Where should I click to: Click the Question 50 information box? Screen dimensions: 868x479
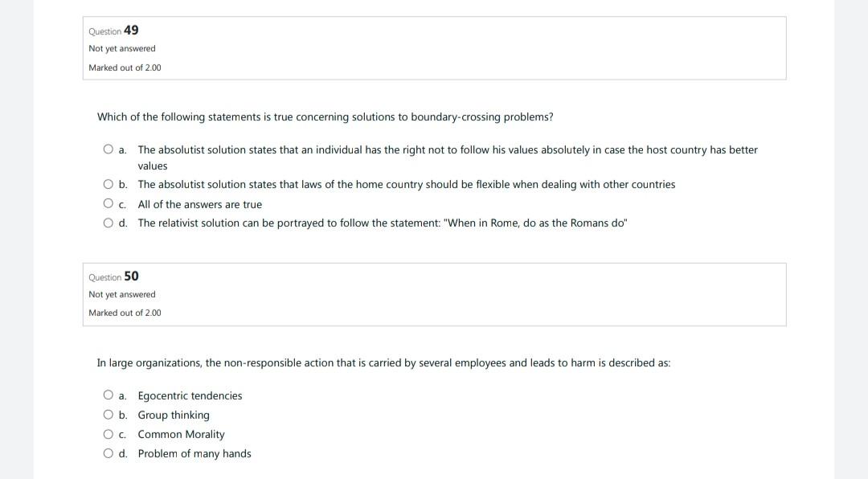434,294
